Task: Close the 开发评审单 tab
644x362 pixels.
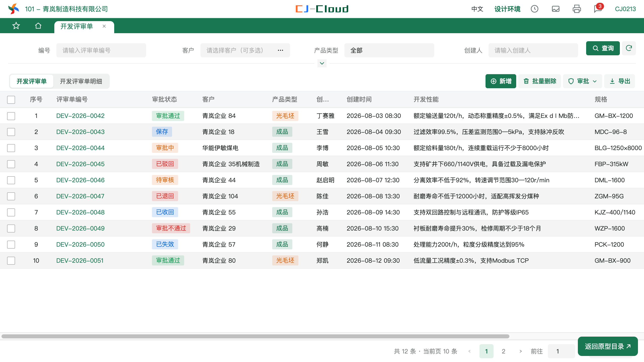Action: click(x=104, y=26)
